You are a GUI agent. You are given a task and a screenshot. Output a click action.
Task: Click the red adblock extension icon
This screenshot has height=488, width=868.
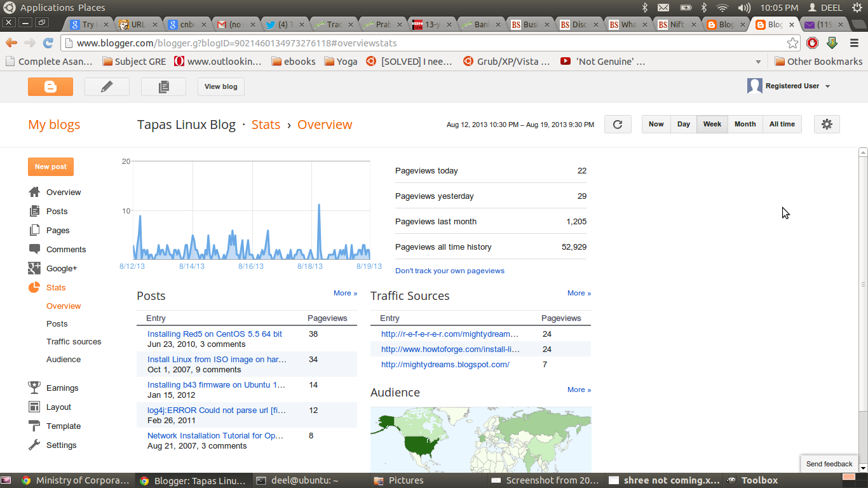coord(812,43)
